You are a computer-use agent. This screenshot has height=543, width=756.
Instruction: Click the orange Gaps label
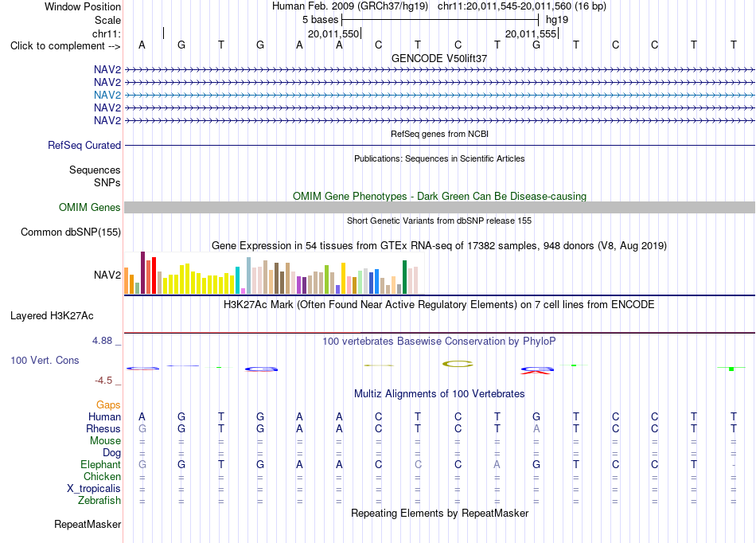click(108, 404)
